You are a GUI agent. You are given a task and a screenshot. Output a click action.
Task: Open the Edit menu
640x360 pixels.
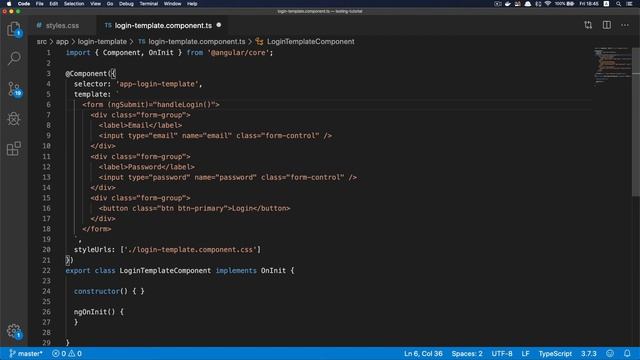point(53,4)
